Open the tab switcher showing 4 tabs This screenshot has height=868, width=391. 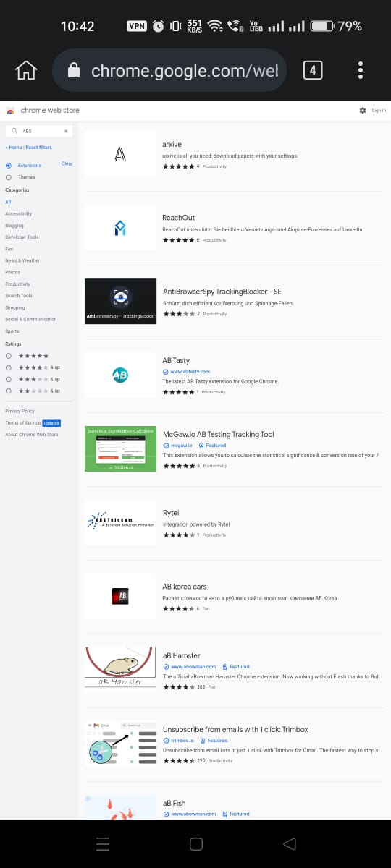pyautogui.click(x=312, y=70)
